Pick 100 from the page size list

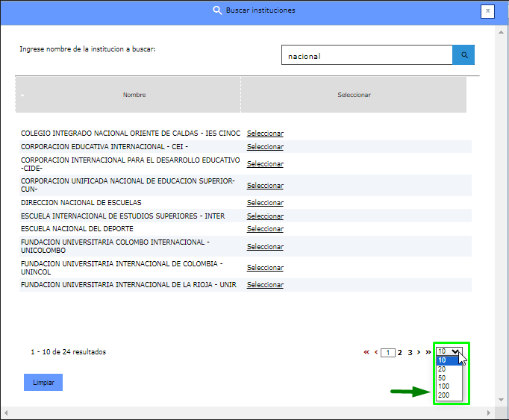click(444, 386)
